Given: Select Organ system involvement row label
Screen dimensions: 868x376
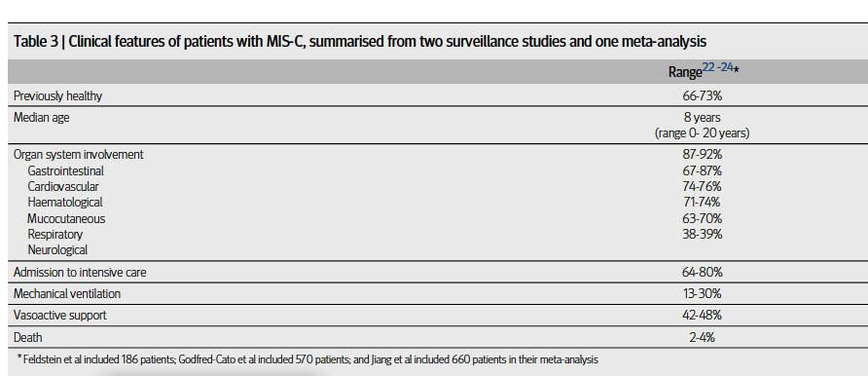Looking at the screenshot, I should tap(78, 155).
